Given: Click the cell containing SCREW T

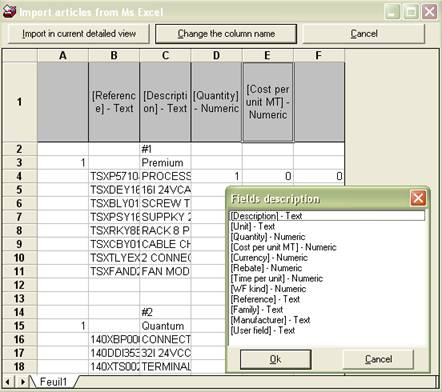Looking at the screenshot, I should pos(165,203).
